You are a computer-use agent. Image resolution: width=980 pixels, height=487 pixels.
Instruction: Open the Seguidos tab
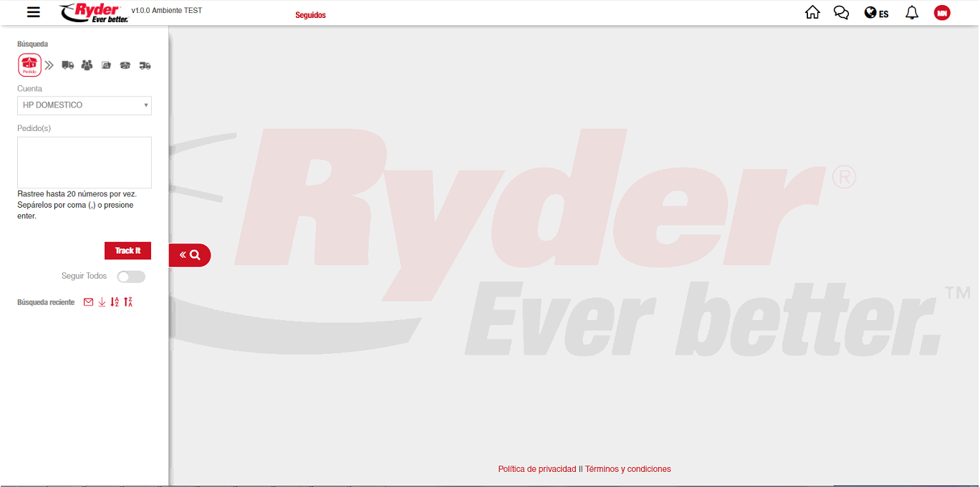tap(310, 15)
